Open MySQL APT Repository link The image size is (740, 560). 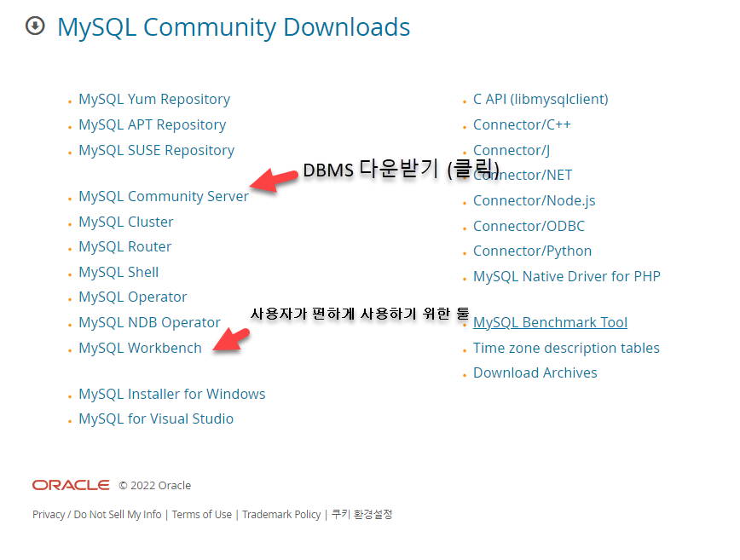tap(152, 124)
